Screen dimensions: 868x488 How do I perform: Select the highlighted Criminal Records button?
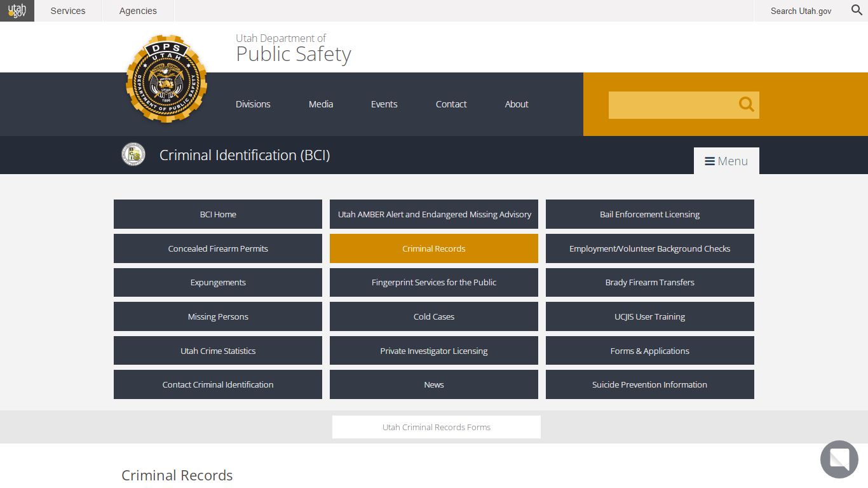point(434,248)
